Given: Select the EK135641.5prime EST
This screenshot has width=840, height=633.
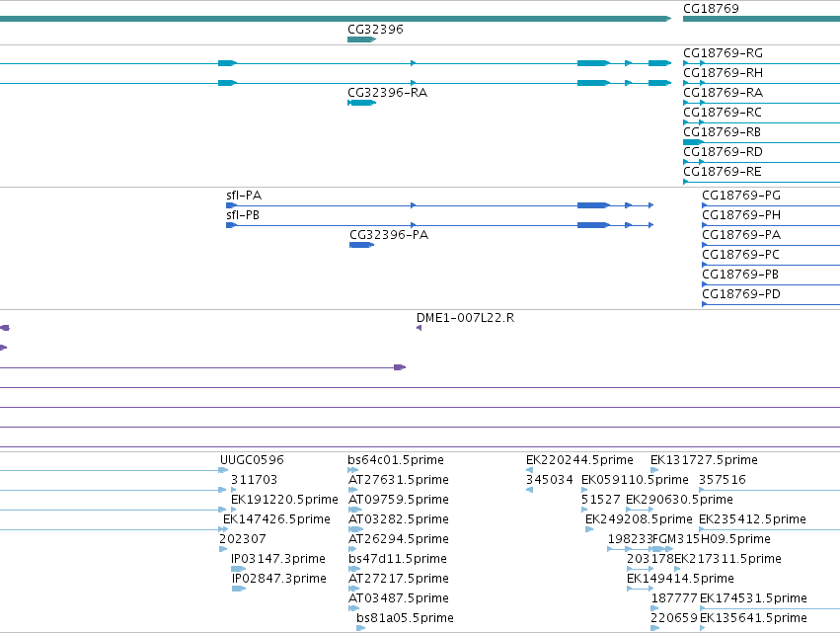Looking at the screenshot, I should coord(753,618).
